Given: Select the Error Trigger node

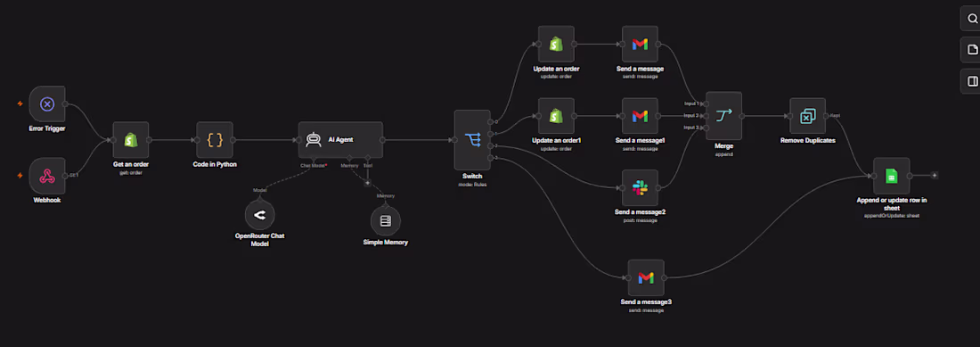Looking at the screenshot, I should click(x=47, y=103).
